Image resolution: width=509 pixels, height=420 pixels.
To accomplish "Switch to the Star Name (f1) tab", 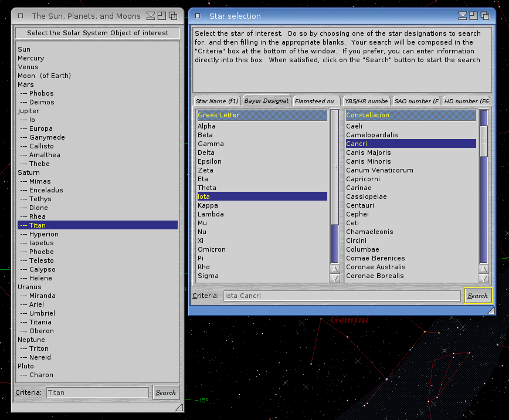I will point(217,101).
